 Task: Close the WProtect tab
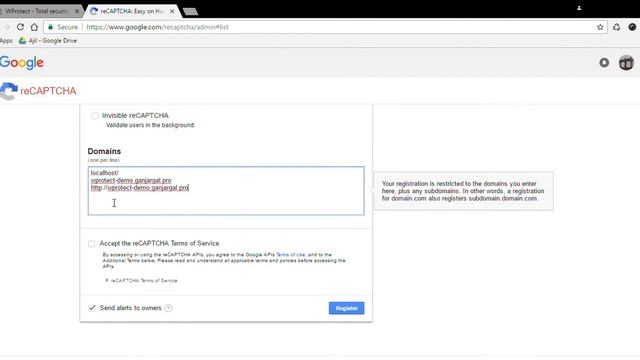click(x=77, y=11)
